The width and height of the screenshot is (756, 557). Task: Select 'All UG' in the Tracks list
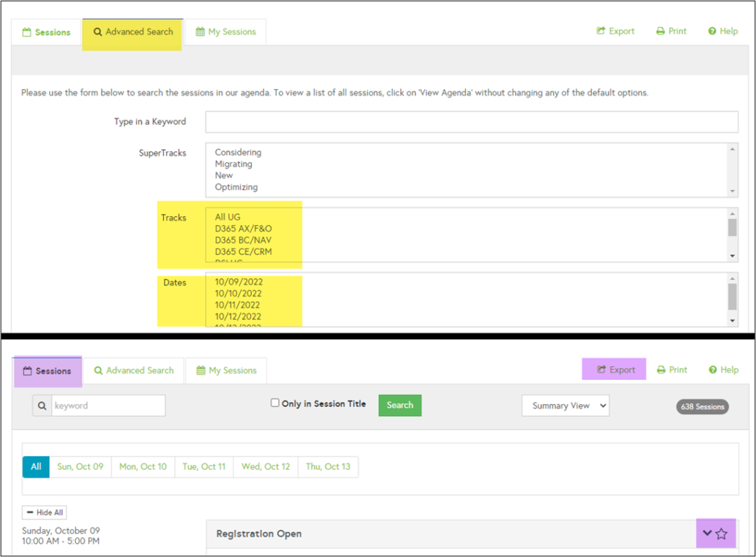(227, 217)
